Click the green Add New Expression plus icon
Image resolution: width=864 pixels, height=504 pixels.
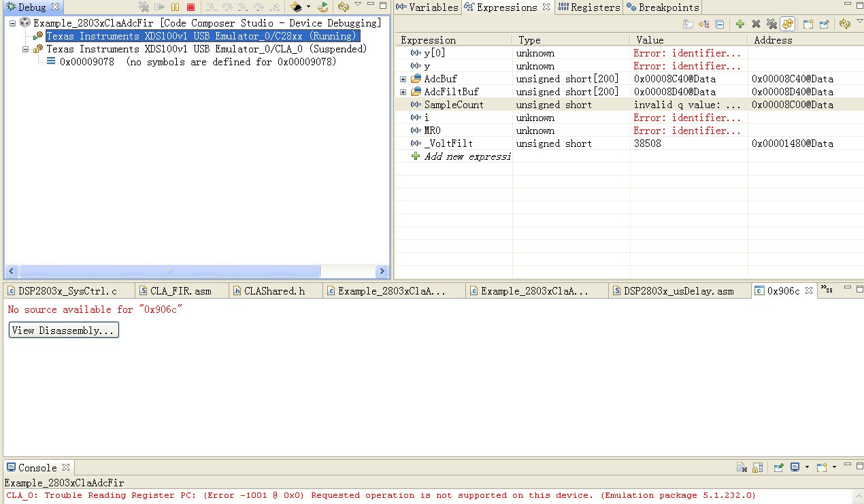(740, 24)
